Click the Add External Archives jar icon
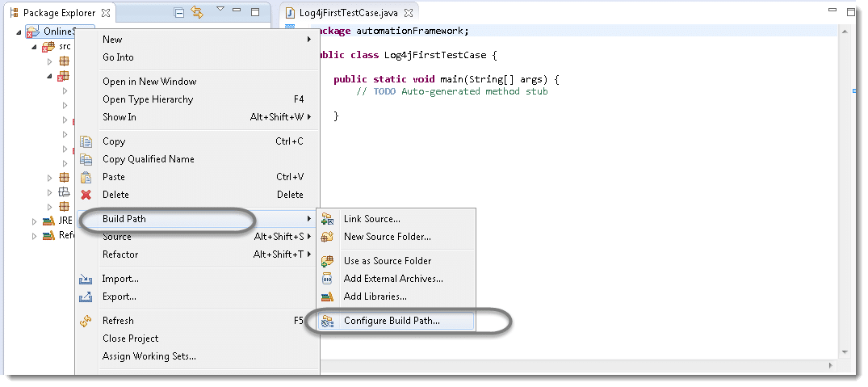This screenshot has width=868, height=387. tap(328, 279)
